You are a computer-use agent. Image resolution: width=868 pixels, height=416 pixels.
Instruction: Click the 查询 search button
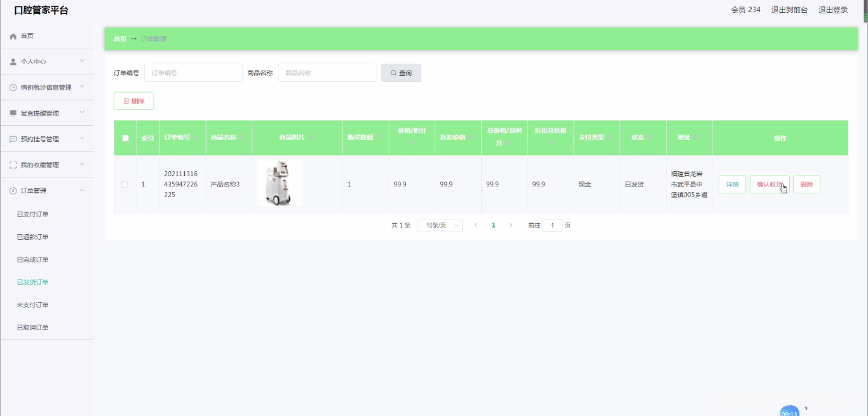pyautogui.click(x=401, y=73)
